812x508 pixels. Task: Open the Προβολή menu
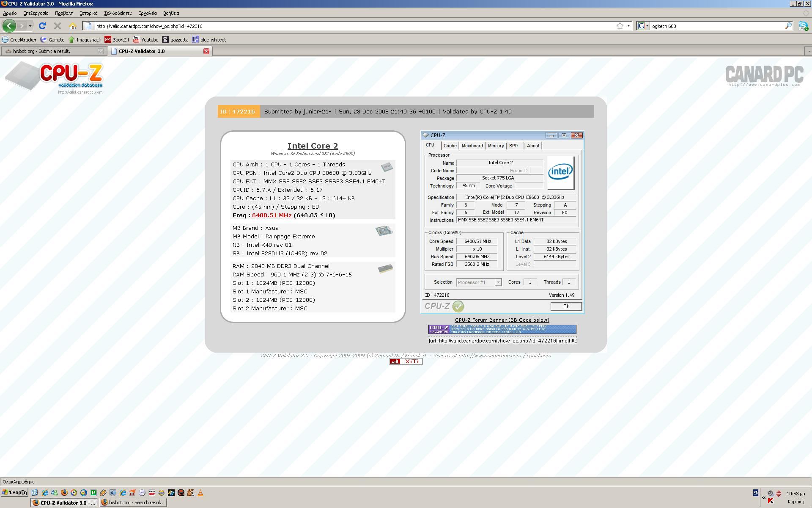pos(64,13)
